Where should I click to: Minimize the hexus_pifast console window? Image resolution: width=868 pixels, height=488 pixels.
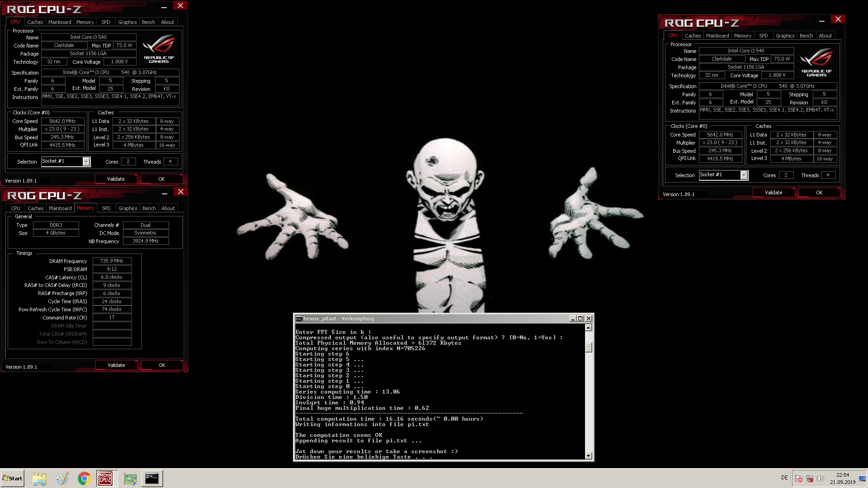coord(573,319)
